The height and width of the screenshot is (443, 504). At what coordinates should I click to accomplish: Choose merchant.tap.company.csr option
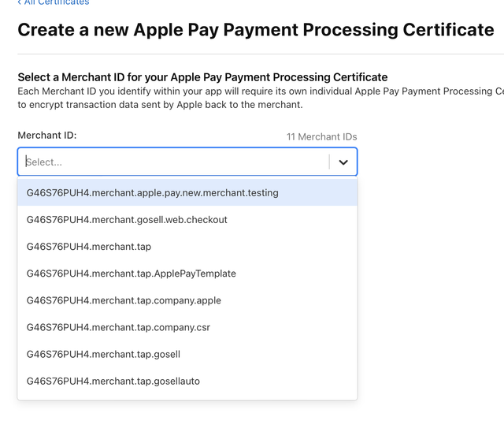187,327
